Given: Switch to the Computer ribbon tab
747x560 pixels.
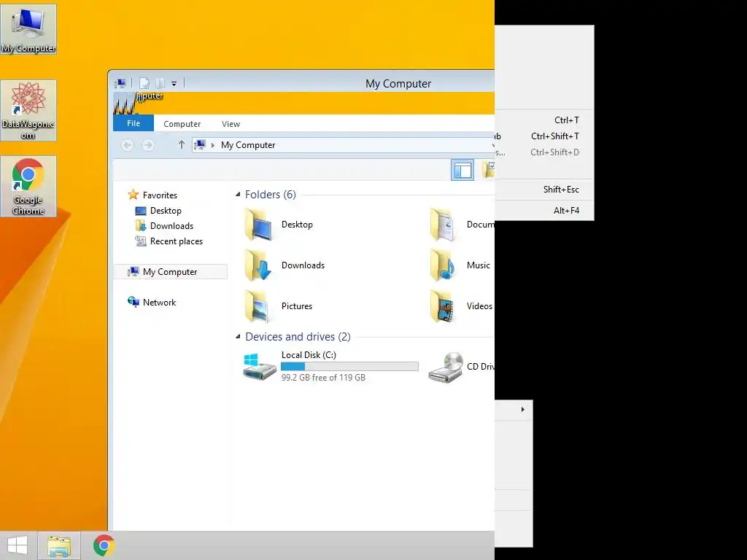Looking at the screenshot, I should [x=182, y=124].
